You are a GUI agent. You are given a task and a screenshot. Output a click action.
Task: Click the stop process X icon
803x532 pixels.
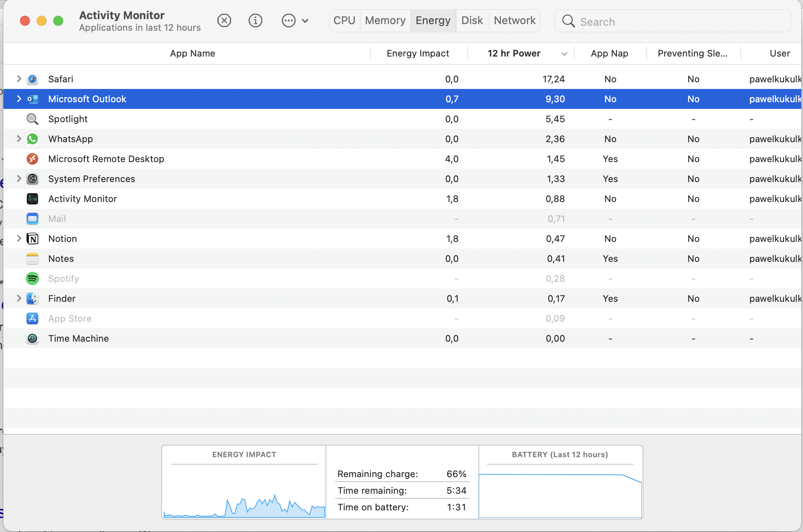[x=224, y=20]
